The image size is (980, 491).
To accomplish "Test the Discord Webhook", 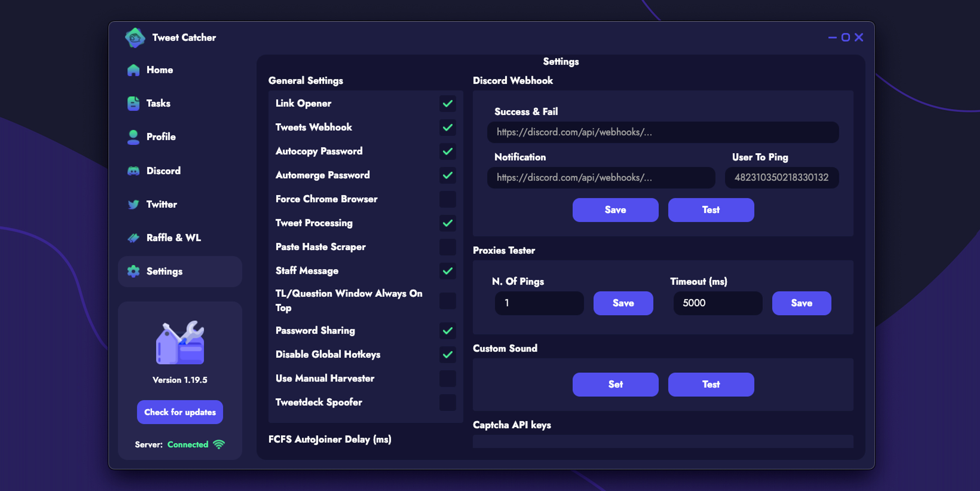I will [x=711, y=210].
